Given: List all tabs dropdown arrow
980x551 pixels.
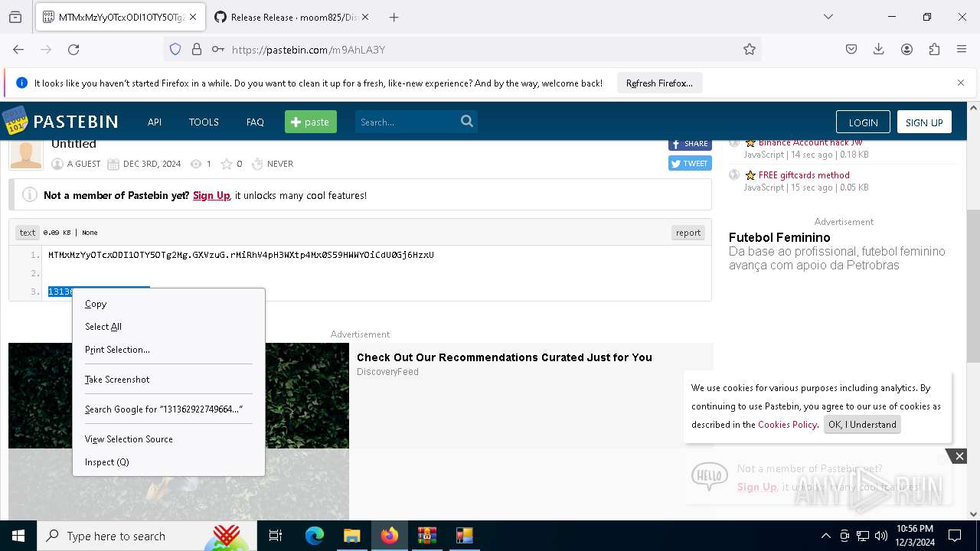Looking at the screenshot, I should point(828,17).
